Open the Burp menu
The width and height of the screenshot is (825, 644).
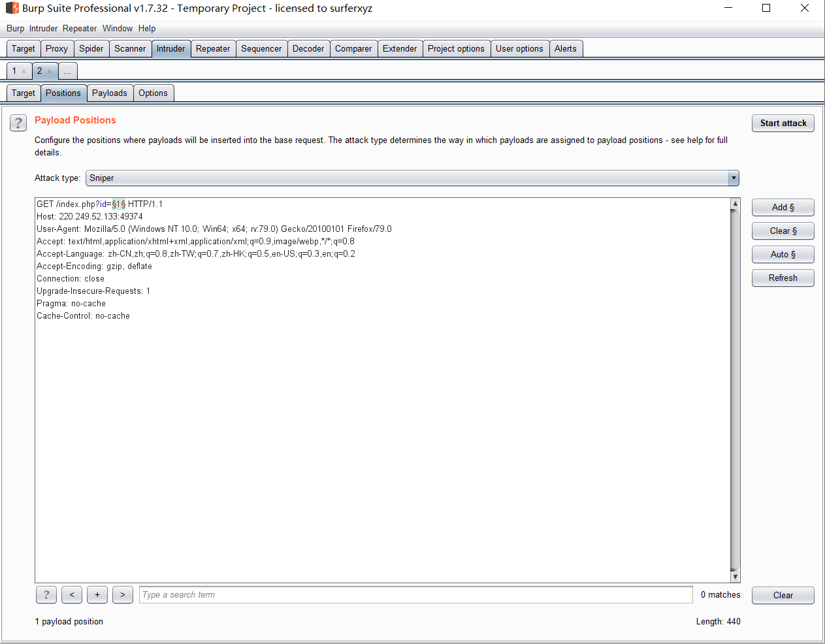coord(15,29)
